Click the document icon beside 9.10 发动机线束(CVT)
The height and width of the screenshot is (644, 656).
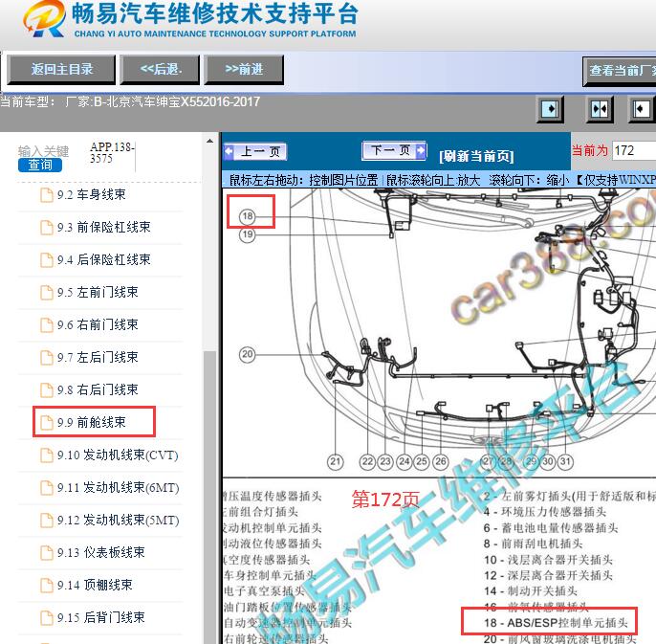point(47,455)
